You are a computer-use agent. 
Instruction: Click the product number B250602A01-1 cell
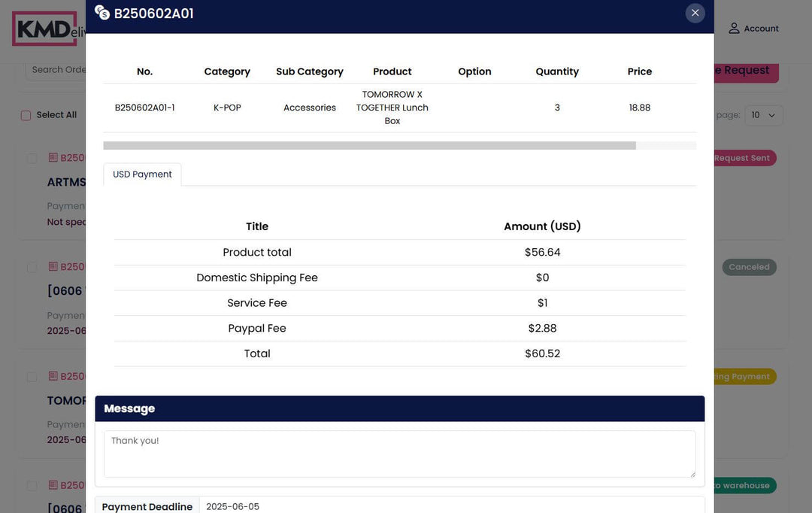[144, 108]
